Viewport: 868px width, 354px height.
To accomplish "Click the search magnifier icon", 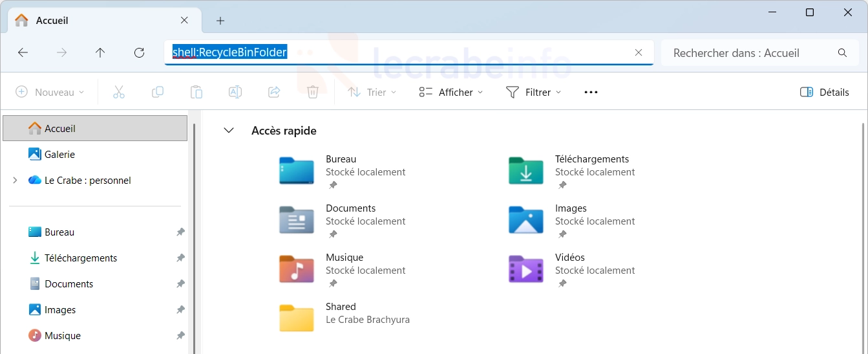I will coord(842,53).
